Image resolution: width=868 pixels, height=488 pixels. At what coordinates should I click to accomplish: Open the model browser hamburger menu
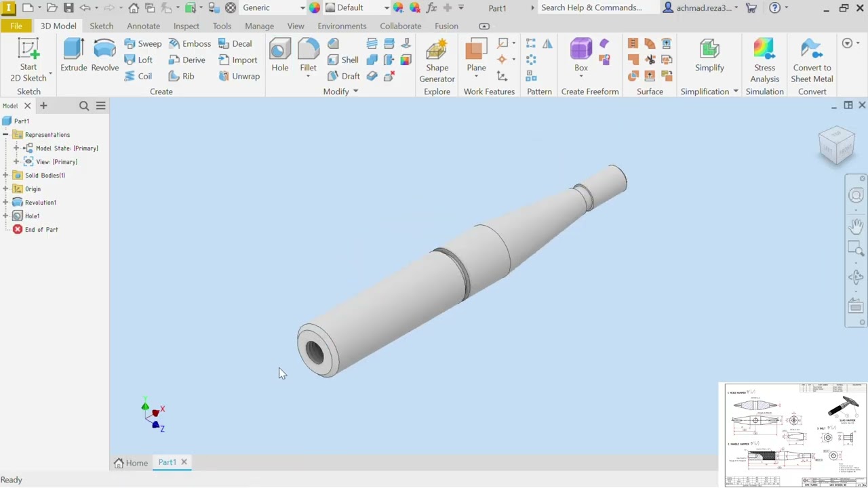point(101,106)
